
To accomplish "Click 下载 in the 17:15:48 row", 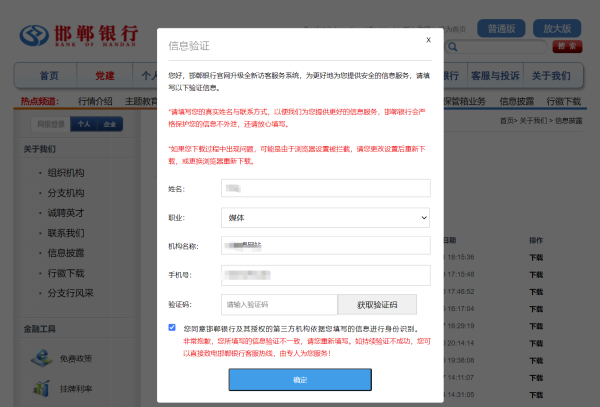I will point(536,275).
